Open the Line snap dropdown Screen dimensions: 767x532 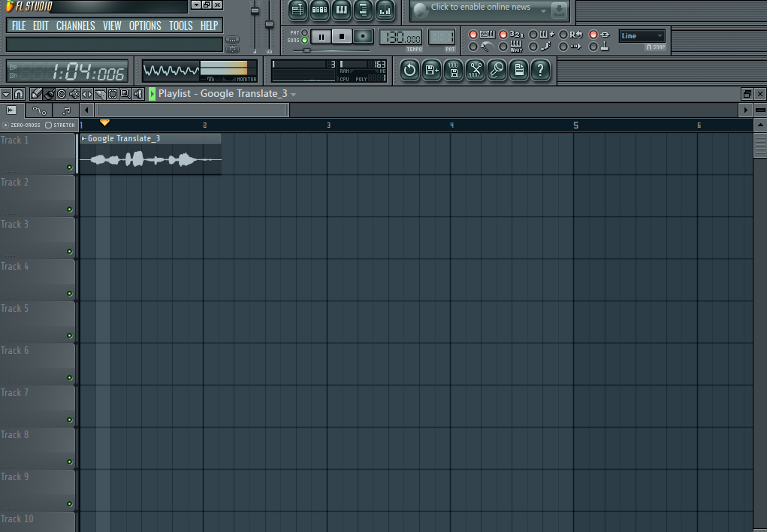click(642, 36)
